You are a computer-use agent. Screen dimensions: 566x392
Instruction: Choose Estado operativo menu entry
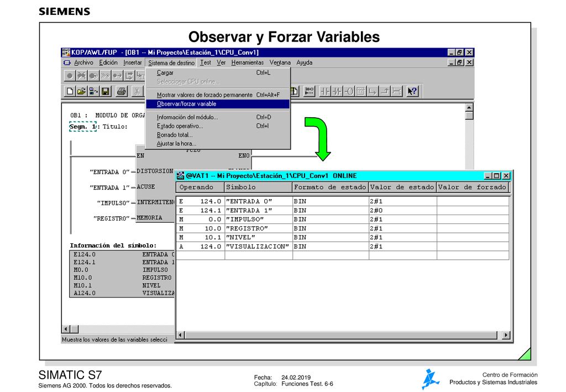click(218, 126)
